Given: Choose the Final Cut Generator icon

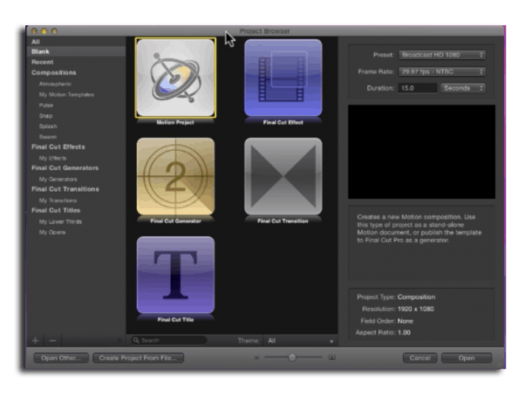Looking at the screenshot, I should [x=175, y=176].
